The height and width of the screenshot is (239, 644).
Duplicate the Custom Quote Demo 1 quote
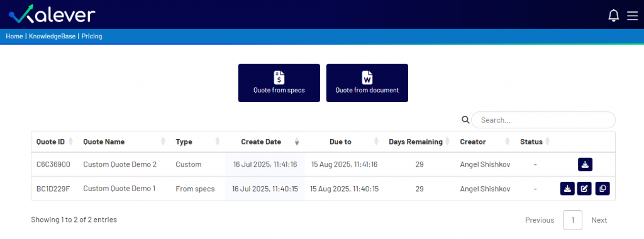click(602, 189)
